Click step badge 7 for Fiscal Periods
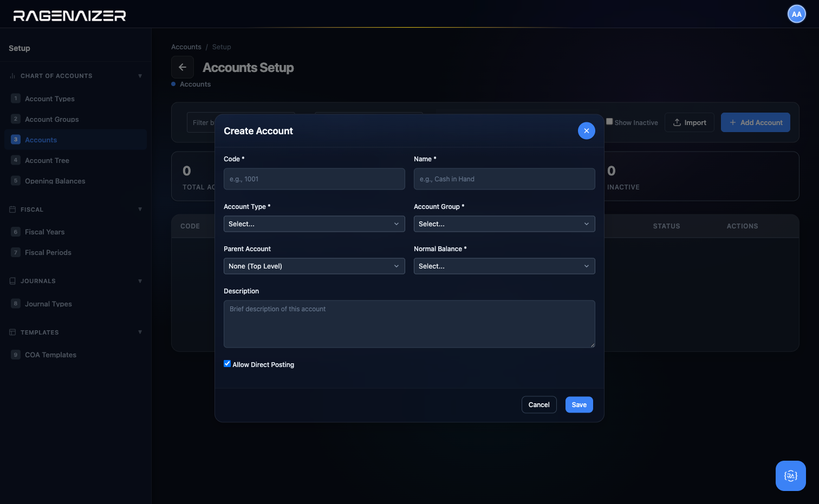 [x=16, y=252]
